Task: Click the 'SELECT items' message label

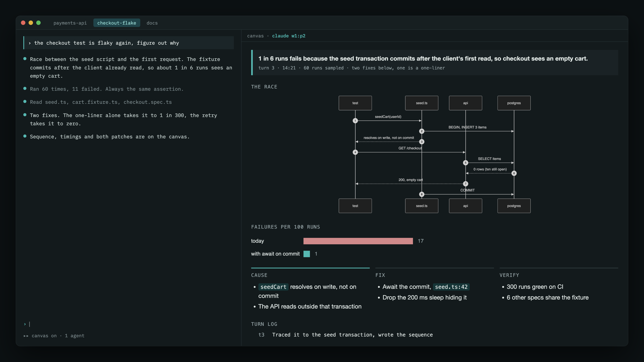Action: tap(489, 159)
